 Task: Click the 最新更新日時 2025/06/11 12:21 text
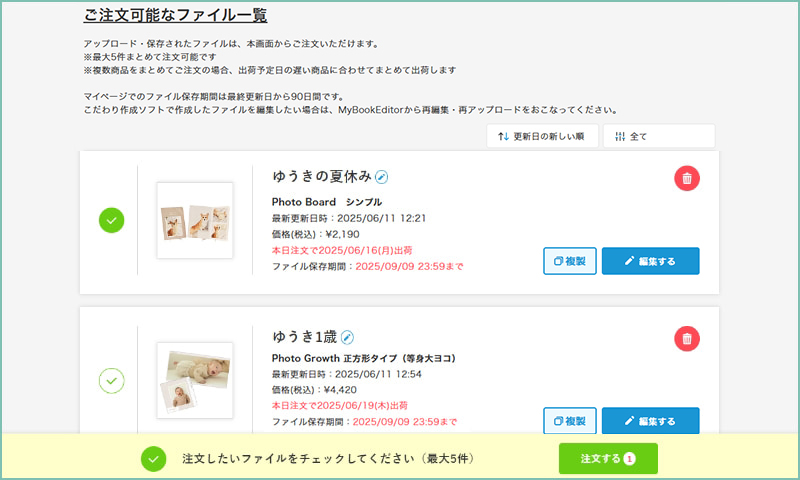click(349, 218)
